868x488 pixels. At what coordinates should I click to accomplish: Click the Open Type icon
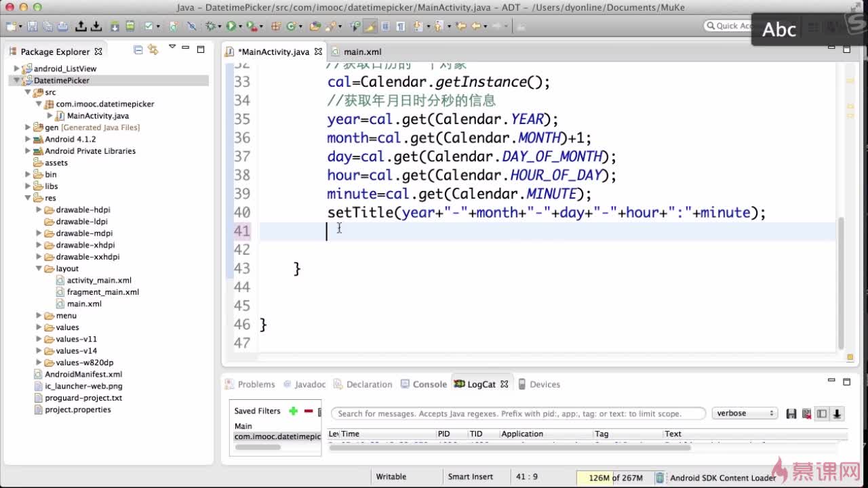point(315,26)
